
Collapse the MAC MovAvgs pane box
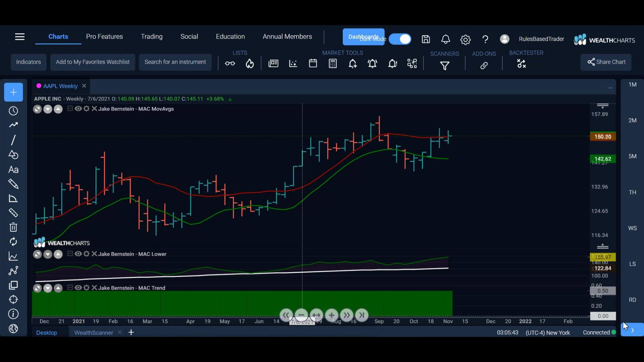click(70, 108)
